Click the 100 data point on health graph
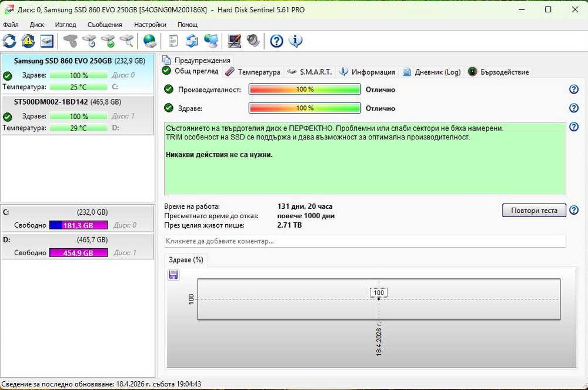This screenshot has width=588, height=390. pos(378,299)
